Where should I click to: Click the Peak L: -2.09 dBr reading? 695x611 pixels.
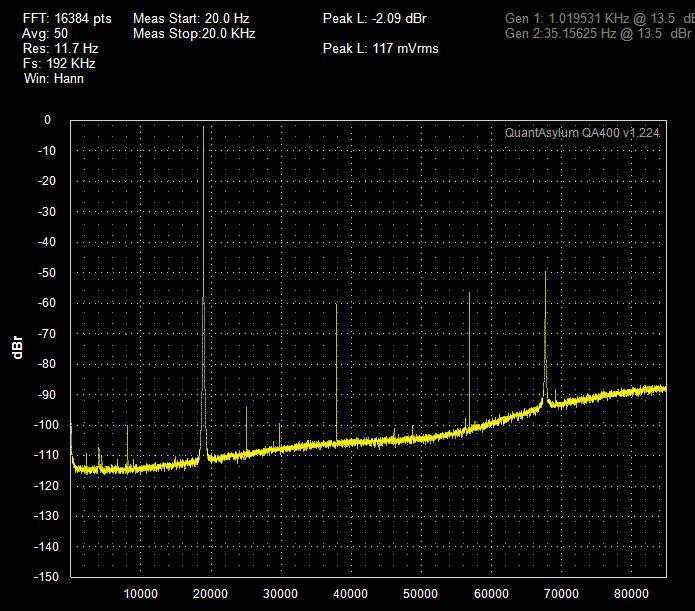[x=375, y=19]
